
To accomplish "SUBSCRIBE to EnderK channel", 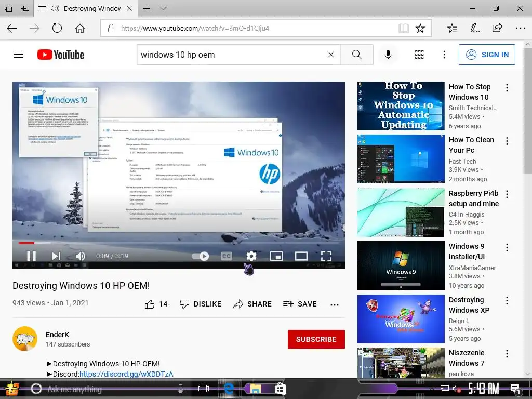I will pyautogui.click(x=316, y=339).
